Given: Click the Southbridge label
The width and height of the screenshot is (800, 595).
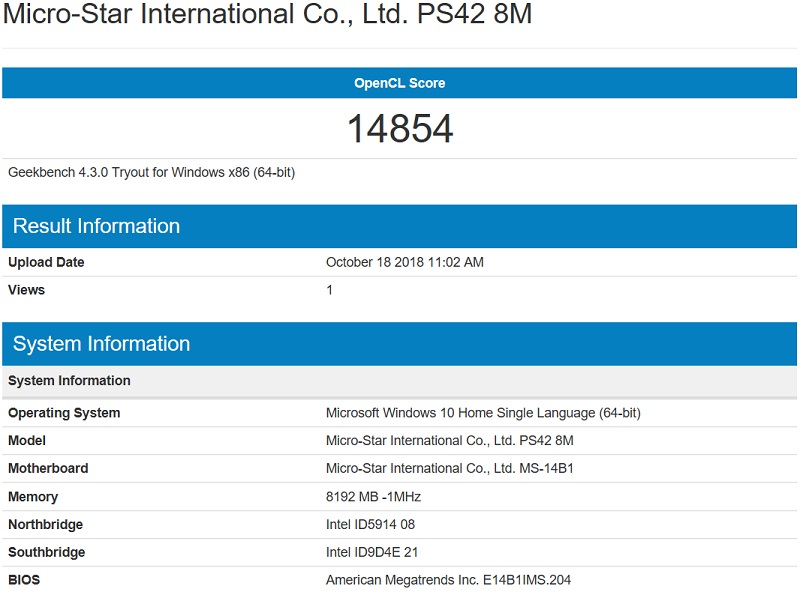Looking at the screenshot, I should pyautogui.click(x=47, y=552).
